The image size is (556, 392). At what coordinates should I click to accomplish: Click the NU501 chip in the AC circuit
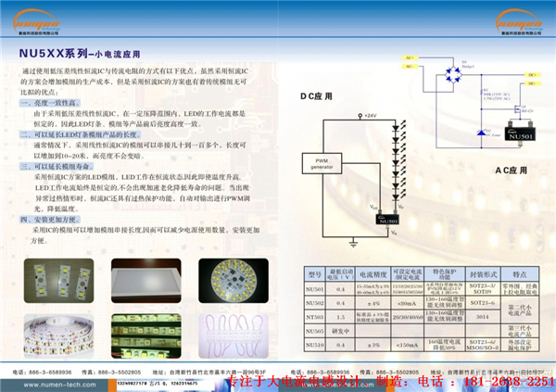click(520, 133)
